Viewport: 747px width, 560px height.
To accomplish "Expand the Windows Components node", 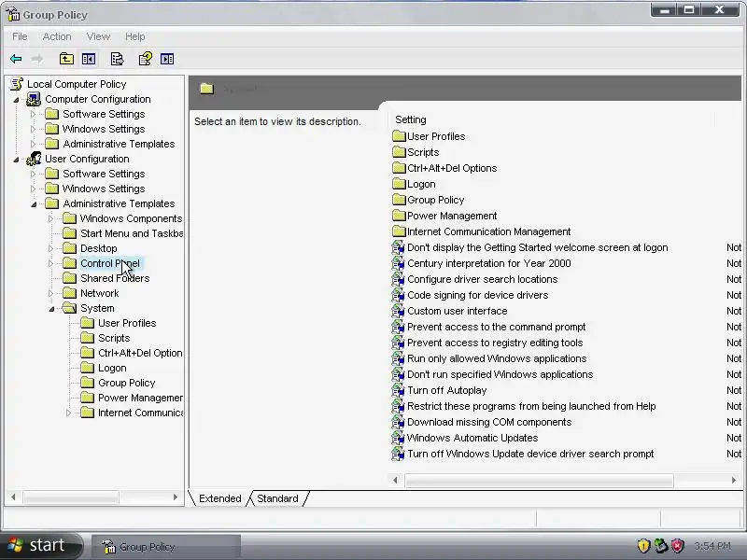I will click(x=50, y=218).
